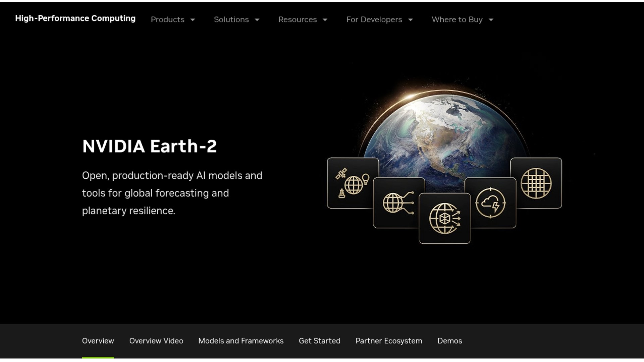The height and width of the screenshot is (362, 644).
Task: Show the Demos section
Action: 449,341
